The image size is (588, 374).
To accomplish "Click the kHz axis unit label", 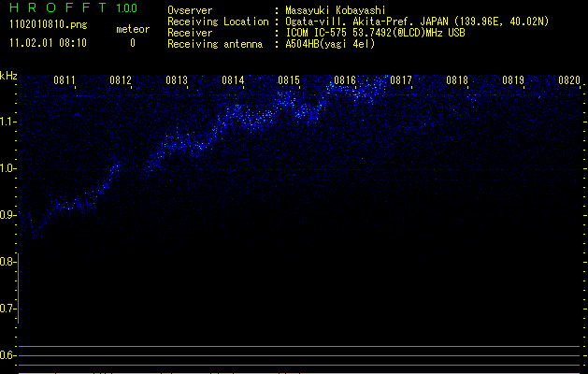I will [x=8, y=76].
